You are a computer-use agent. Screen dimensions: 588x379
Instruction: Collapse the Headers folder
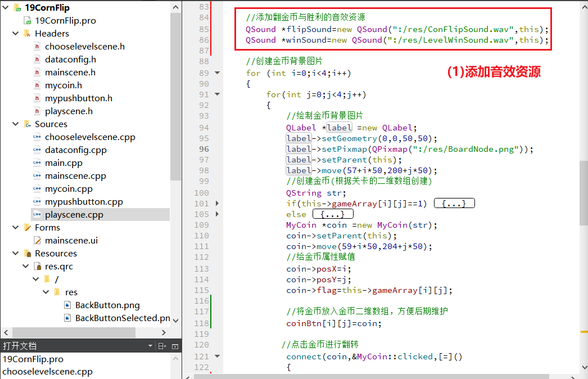point(15,33)
